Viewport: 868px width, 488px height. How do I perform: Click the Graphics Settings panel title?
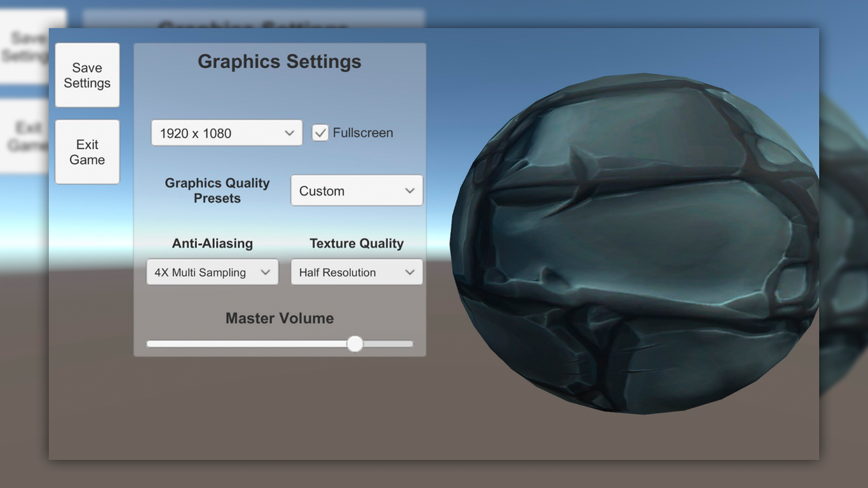tap(279, 62)
